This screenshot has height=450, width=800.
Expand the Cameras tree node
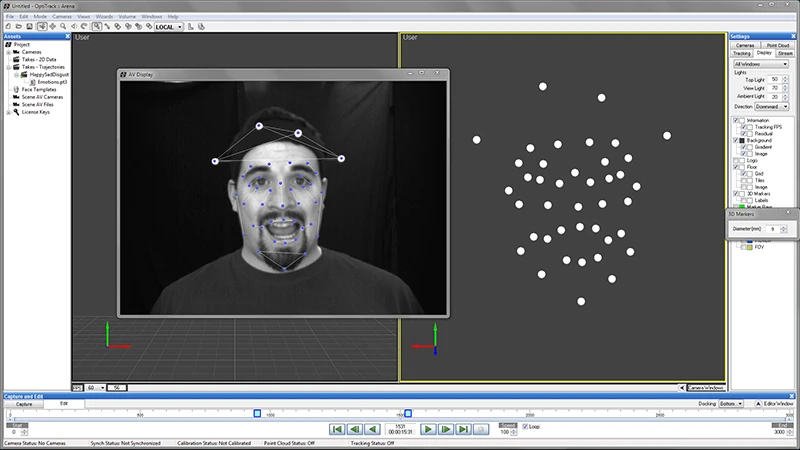click(9, 52)
